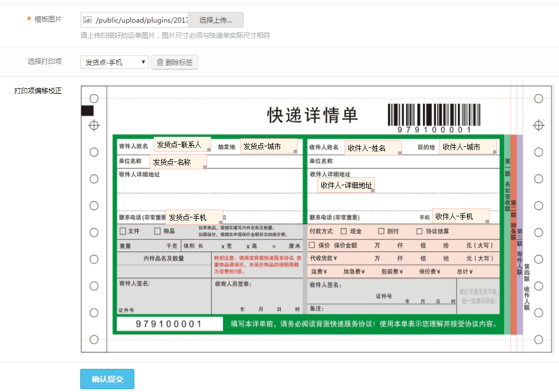Click the 选择上传 upload button
Screen dimensions: 559x392
click(x=216, y=20)
